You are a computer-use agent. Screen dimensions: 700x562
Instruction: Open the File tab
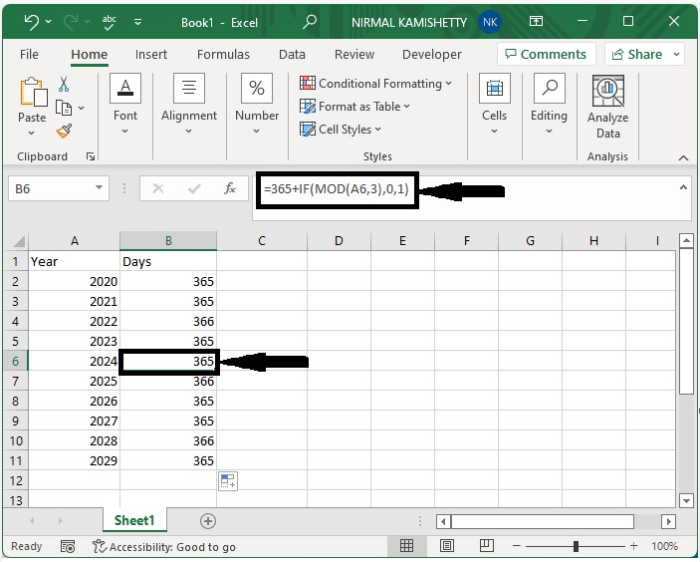pos(29,54)
